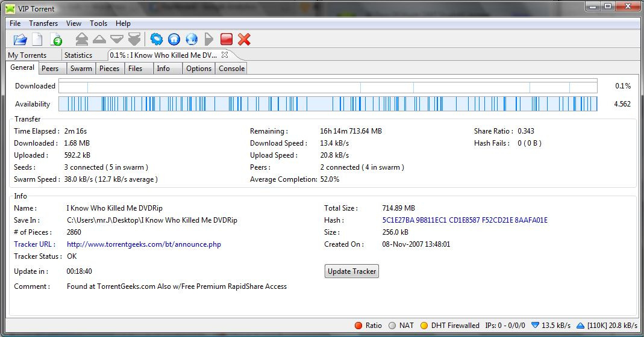
Task: Click the Save In folder path
Action: [x=152, y=220]
